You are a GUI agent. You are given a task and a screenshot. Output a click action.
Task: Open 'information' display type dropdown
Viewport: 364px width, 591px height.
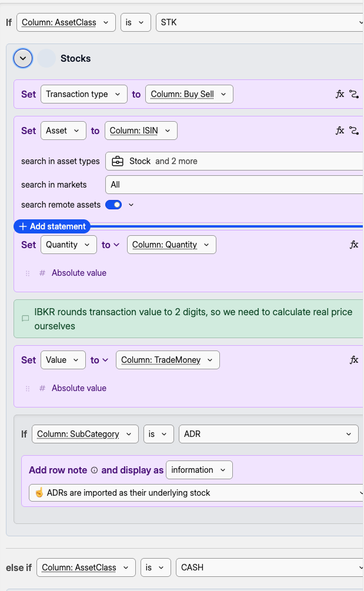pyautogui.click(x=199, y=470)
